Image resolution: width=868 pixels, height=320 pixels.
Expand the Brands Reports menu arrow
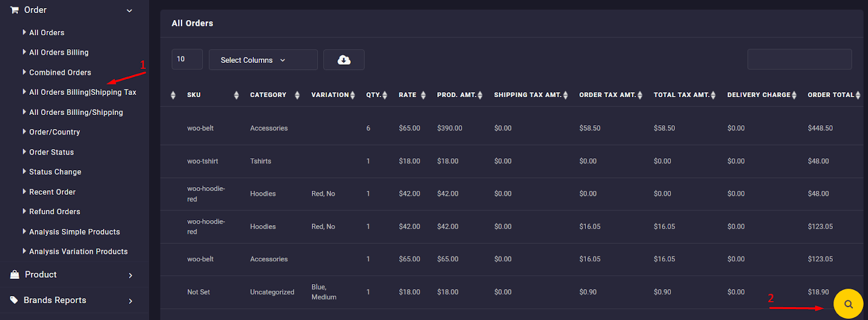(130, 301)
